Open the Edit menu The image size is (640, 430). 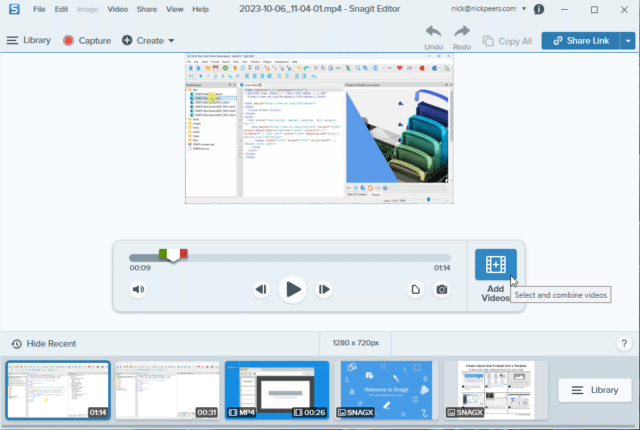[x=61, y=9]
